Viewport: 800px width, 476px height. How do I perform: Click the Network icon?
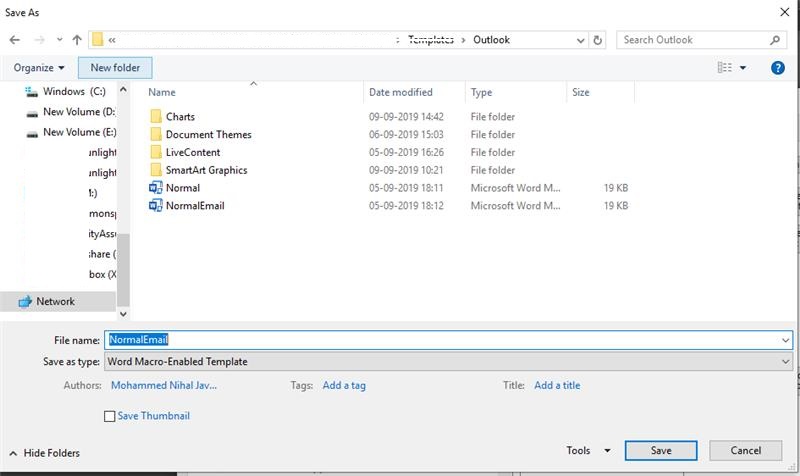(25, 302)
